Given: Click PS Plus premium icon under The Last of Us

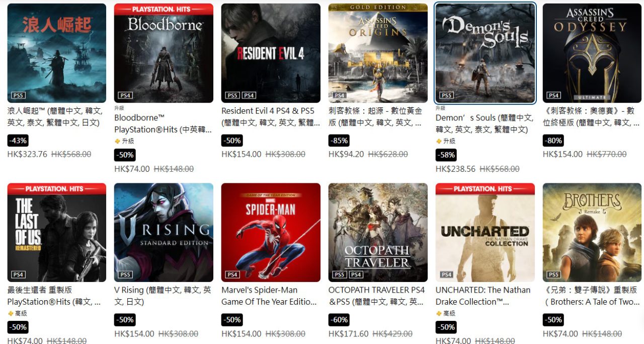Looking at the screenshot, I should click(x=10, y=313).
